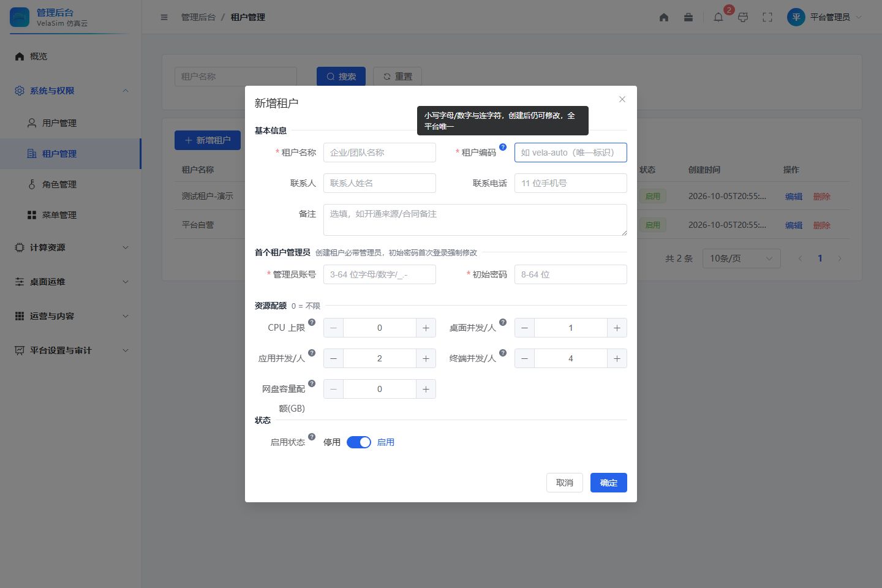Click the 管理员账号 input field
This screenshot has width=882, height=588.
coord(380,274)
